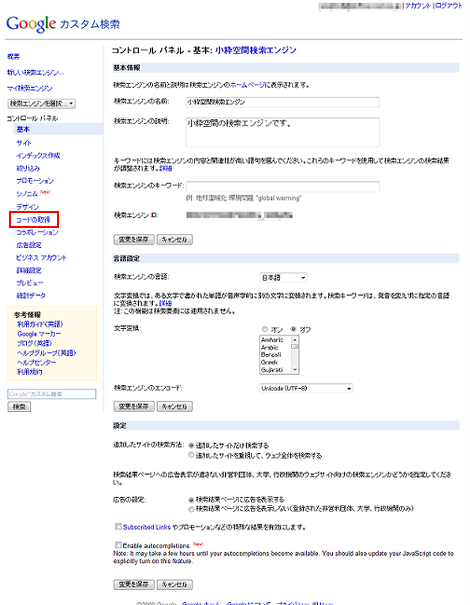Open the 詳細 link in the 文字変換 explanation
Viewport: 470px width, 605px height.
(x=166, y=303)
